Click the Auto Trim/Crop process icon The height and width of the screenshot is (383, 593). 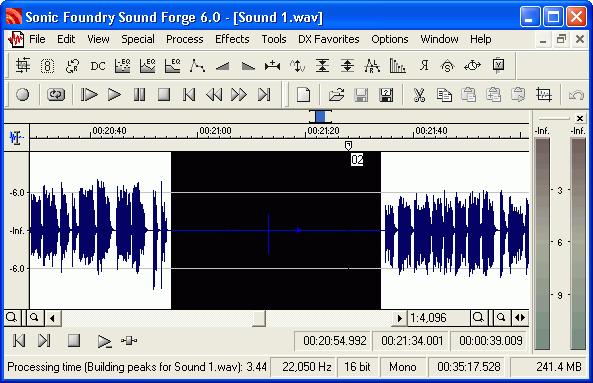(x=23, y=65)
